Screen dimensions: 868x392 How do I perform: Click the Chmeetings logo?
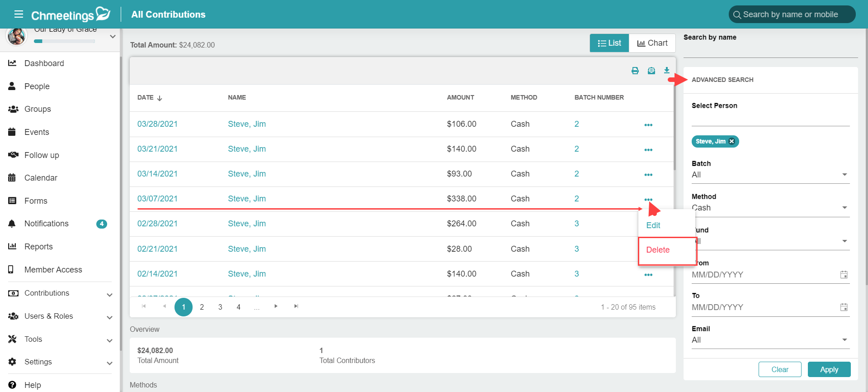(71, 14)
